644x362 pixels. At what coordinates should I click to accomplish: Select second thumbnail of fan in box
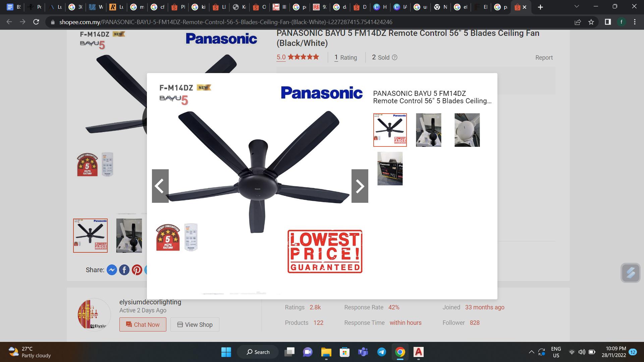428,130
